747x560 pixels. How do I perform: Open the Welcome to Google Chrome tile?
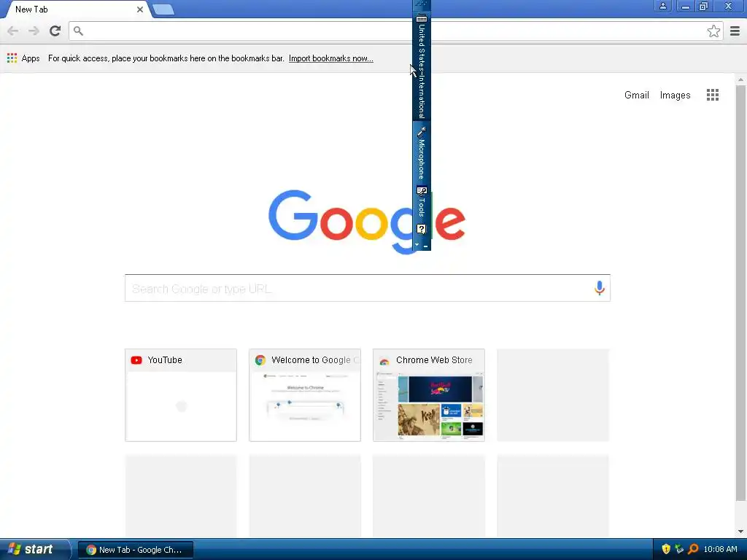[305, 394]
